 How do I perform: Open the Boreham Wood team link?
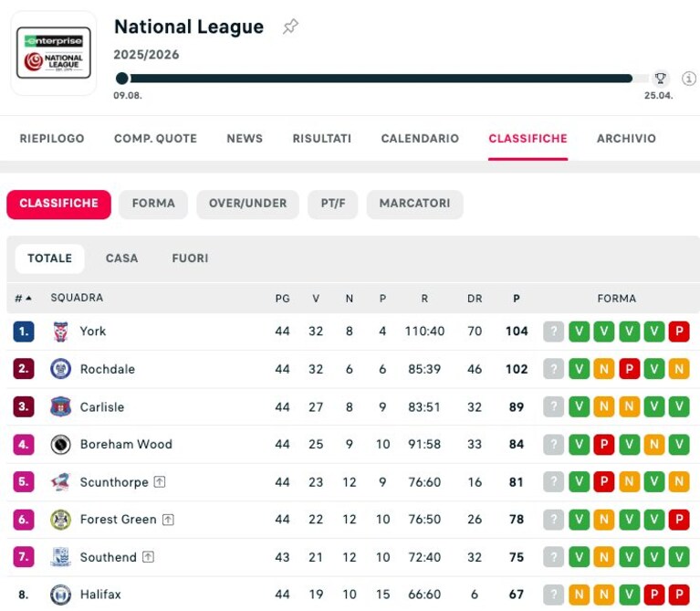126,445
